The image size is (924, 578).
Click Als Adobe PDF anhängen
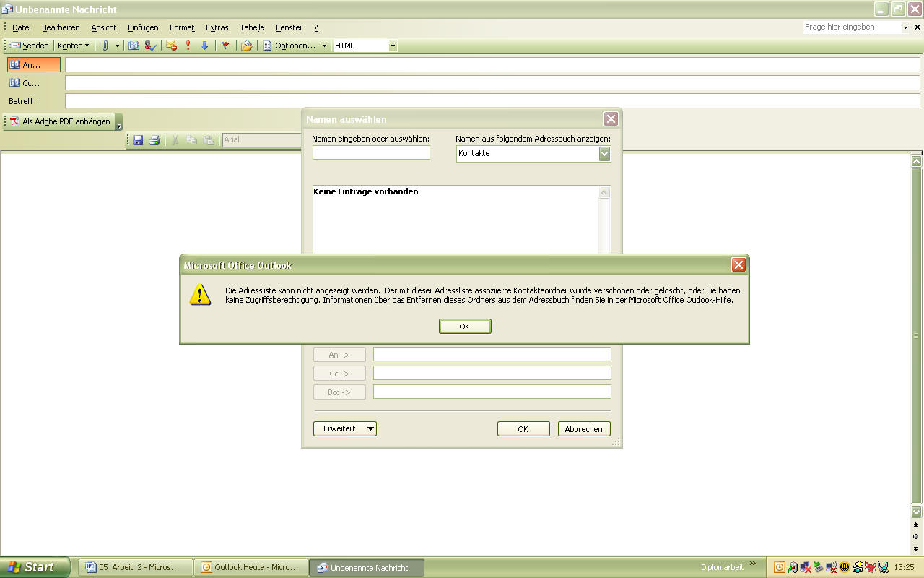click(x=61, y=121)
